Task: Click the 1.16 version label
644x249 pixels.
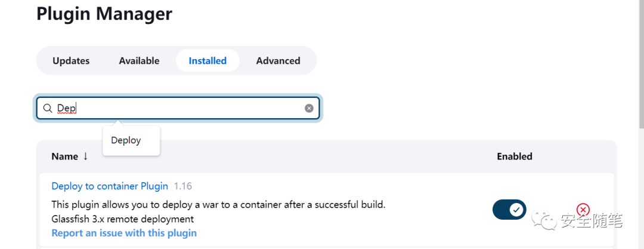Action: pos(183,186)
